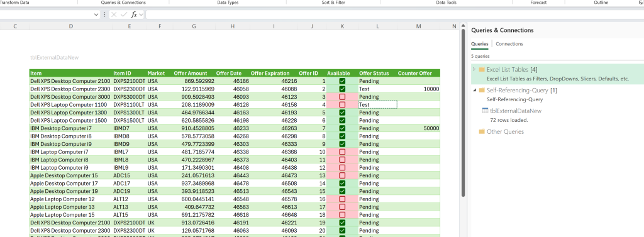Click the Offer Status header cell
644x237 pixels.
pos(377,74)
